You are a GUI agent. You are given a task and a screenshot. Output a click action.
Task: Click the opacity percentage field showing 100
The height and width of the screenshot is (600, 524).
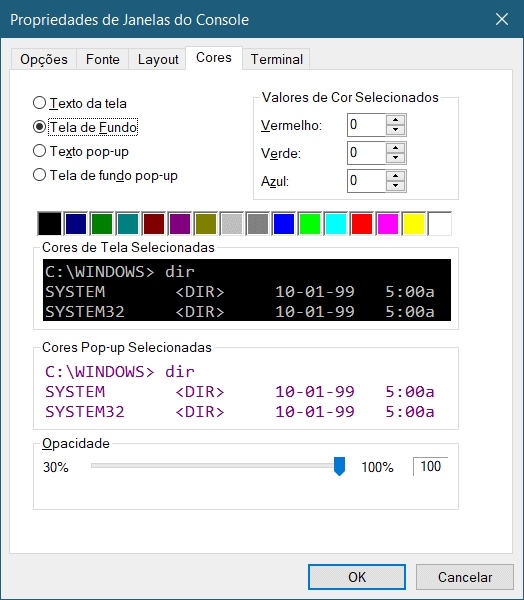pyautogui.click(x=430, y=466)
